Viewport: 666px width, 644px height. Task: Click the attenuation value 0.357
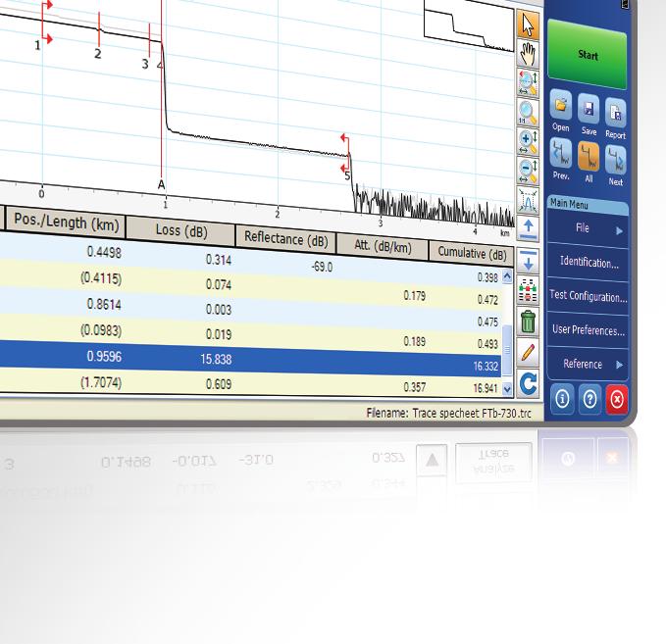[415, 387]
